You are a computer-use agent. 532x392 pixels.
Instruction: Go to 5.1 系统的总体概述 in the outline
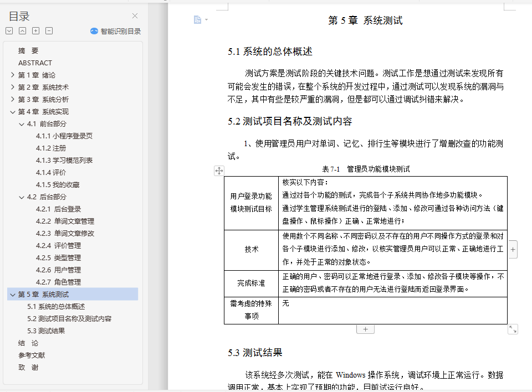pyautogui.click(x=56, y=307)
